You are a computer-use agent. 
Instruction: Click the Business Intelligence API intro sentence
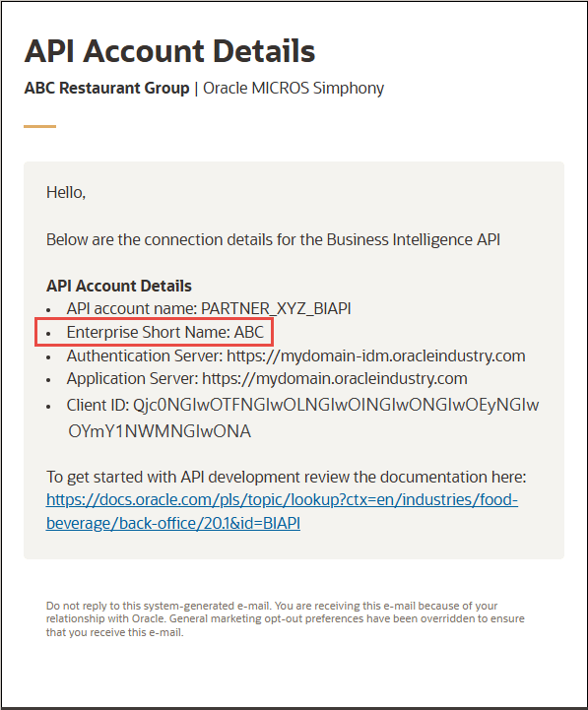273,239
